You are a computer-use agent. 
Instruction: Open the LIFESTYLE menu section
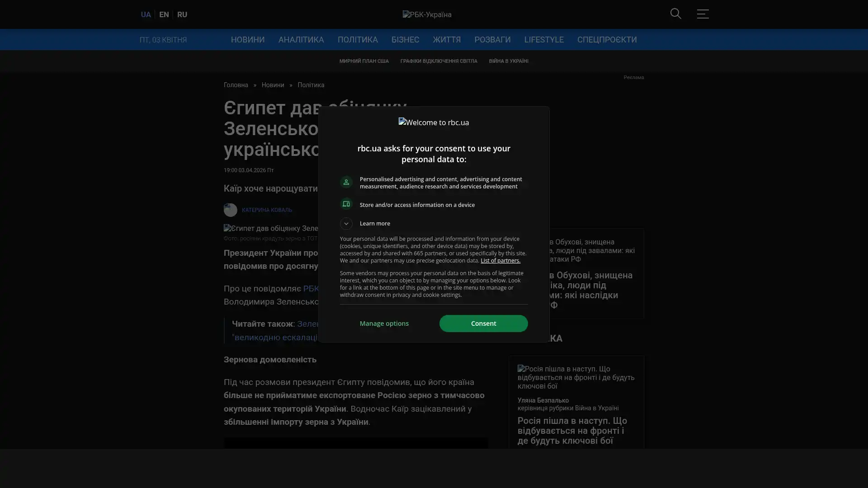(544, 40)
